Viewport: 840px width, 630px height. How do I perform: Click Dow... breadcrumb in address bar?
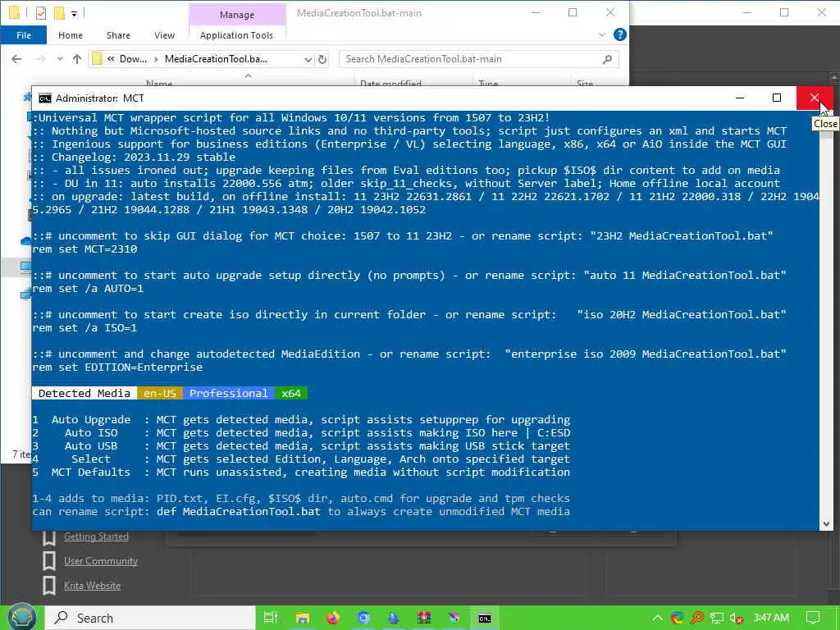133,59
